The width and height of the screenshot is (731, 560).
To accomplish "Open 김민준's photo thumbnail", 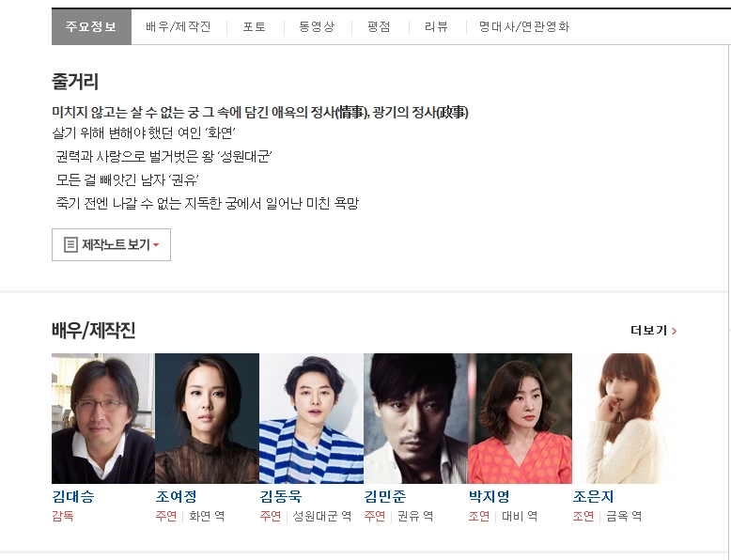I will (x=416, y=418).
